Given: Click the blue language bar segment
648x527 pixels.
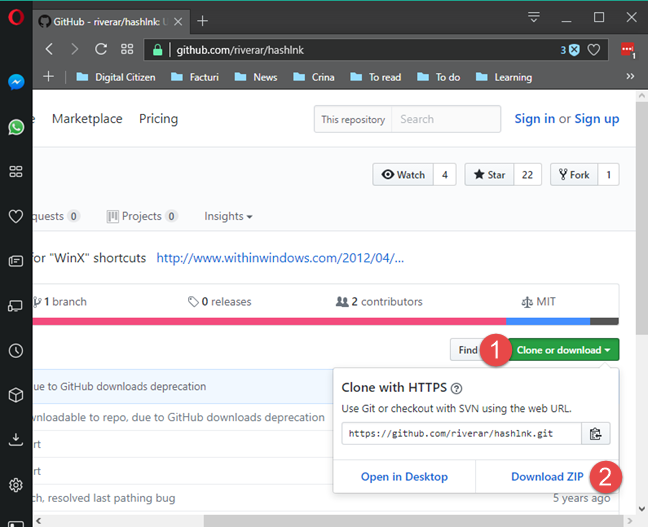Looking at the screenshot, I should point(548,321).
